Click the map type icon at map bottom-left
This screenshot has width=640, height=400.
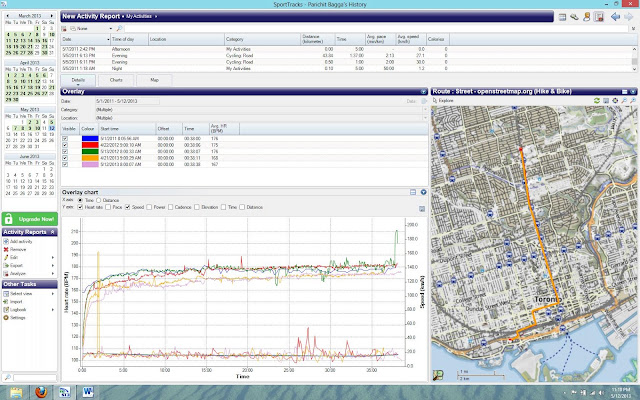click(438, 375)
